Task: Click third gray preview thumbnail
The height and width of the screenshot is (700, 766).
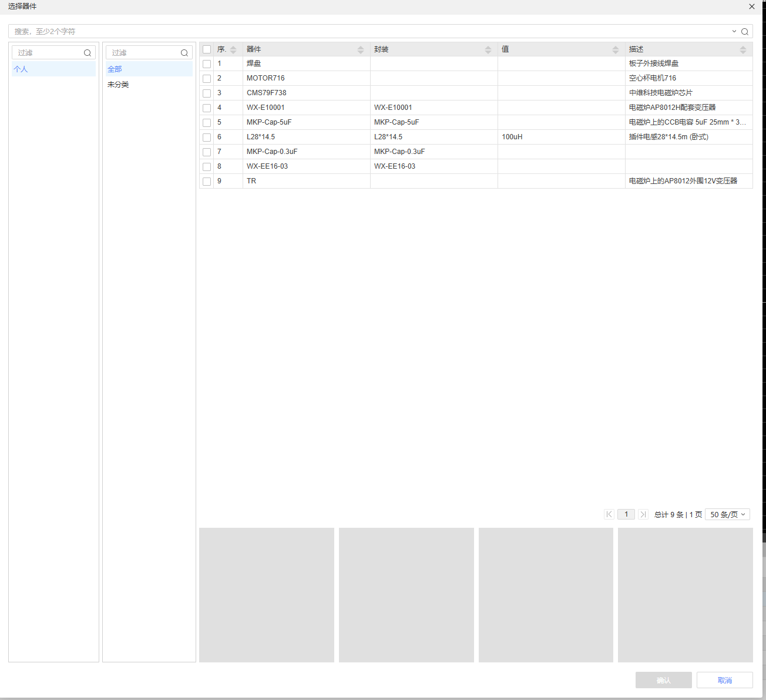Action: pos(546,595)
